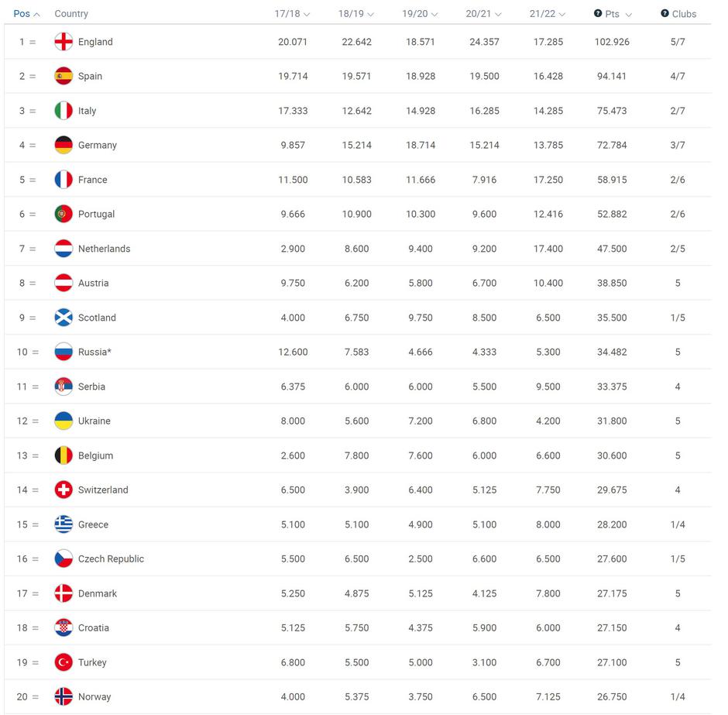The image size is (728, 715).
Task: Click the England flag icon
Action: (64, 42)
